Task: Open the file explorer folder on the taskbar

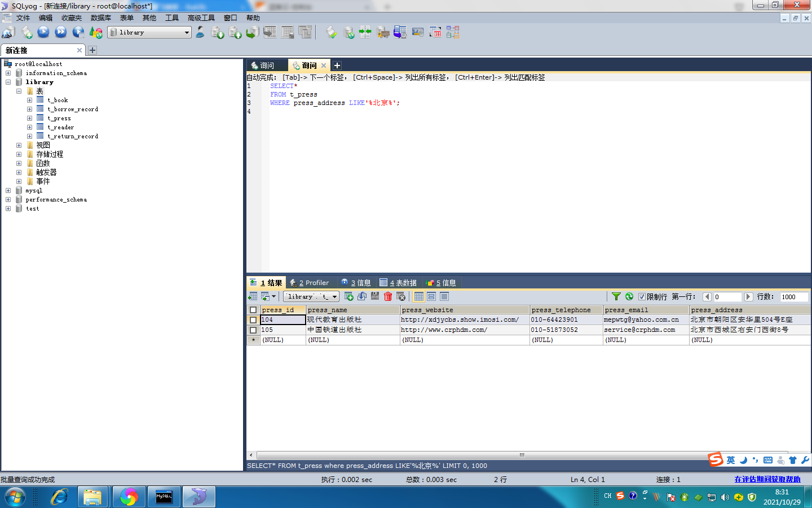Action: 92,497
